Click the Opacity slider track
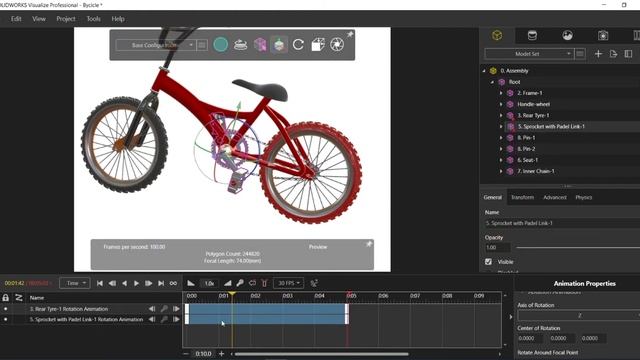The width and height of the screenshot is (640, 360). [x=578, y=247]
